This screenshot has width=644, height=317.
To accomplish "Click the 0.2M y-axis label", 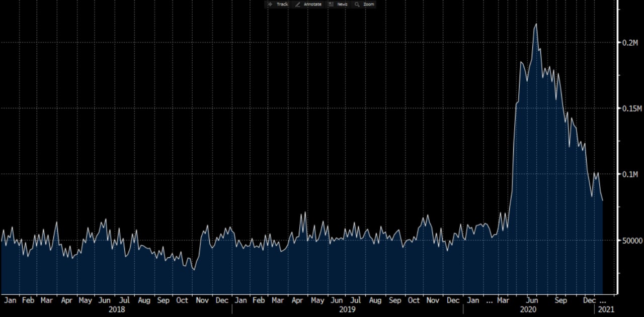I will pos(630,43).
